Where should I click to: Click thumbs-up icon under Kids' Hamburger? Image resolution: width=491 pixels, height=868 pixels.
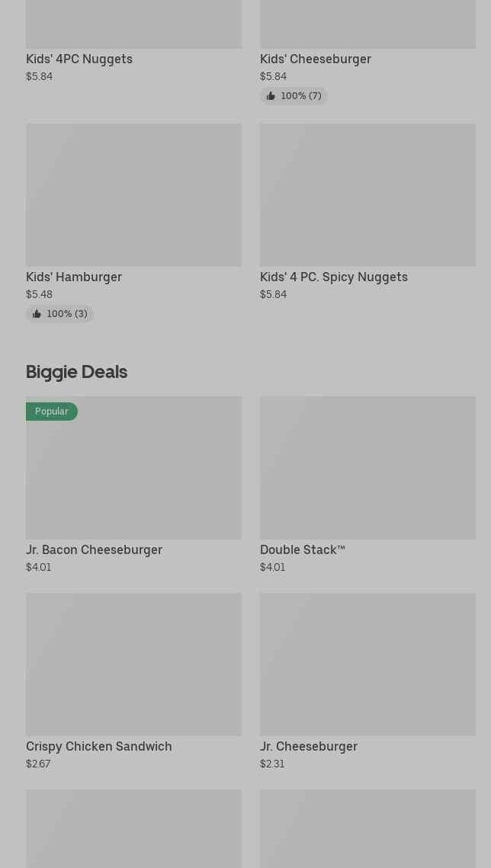37,314
